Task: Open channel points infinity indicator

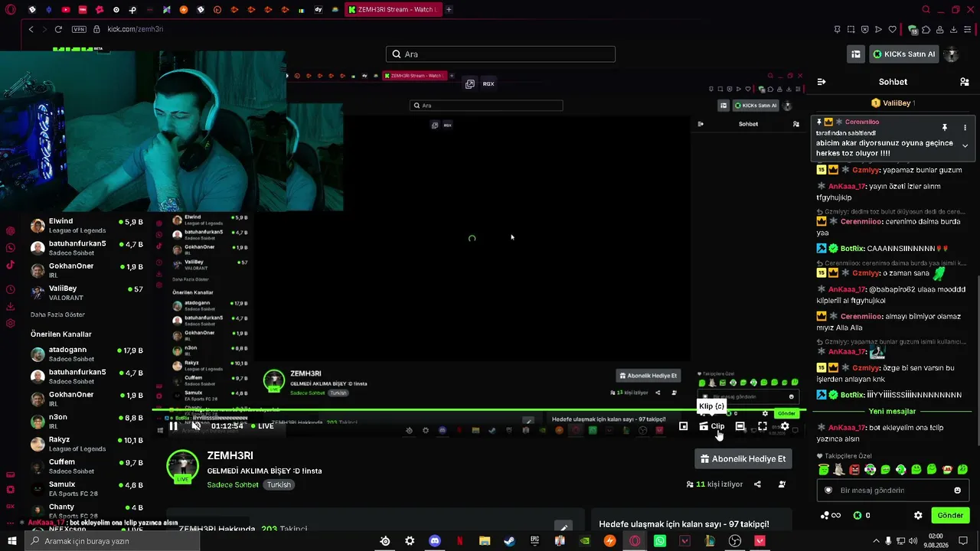Action: pos(831,515)
